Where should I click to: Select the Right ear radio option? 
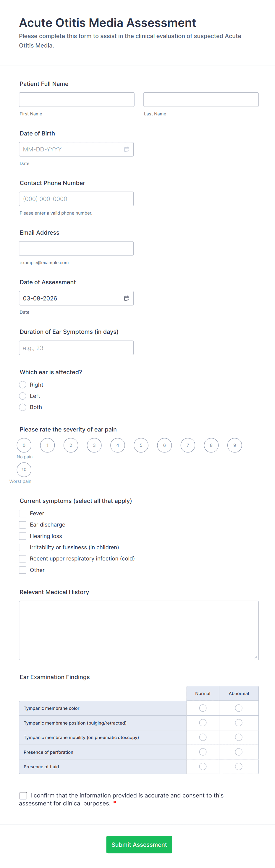point(22,385)
